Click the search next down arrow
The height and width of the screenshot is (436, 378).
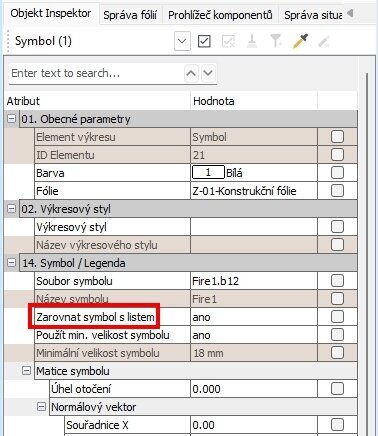[x=208, y=73]
